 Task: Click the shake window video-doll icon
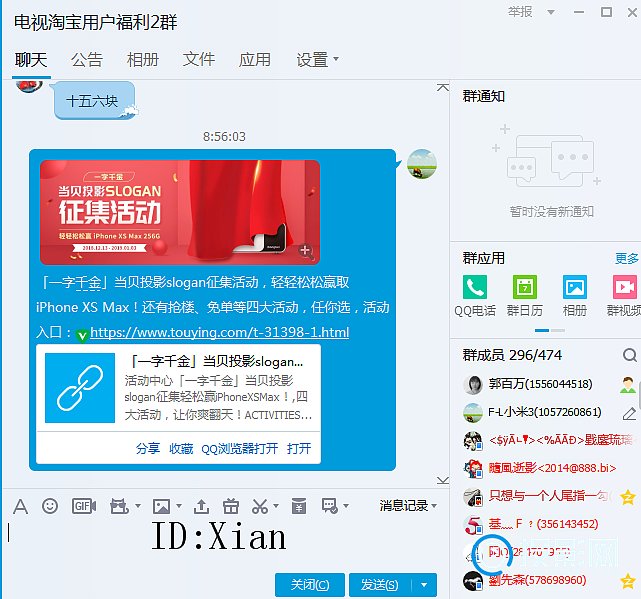click(119, 506)
